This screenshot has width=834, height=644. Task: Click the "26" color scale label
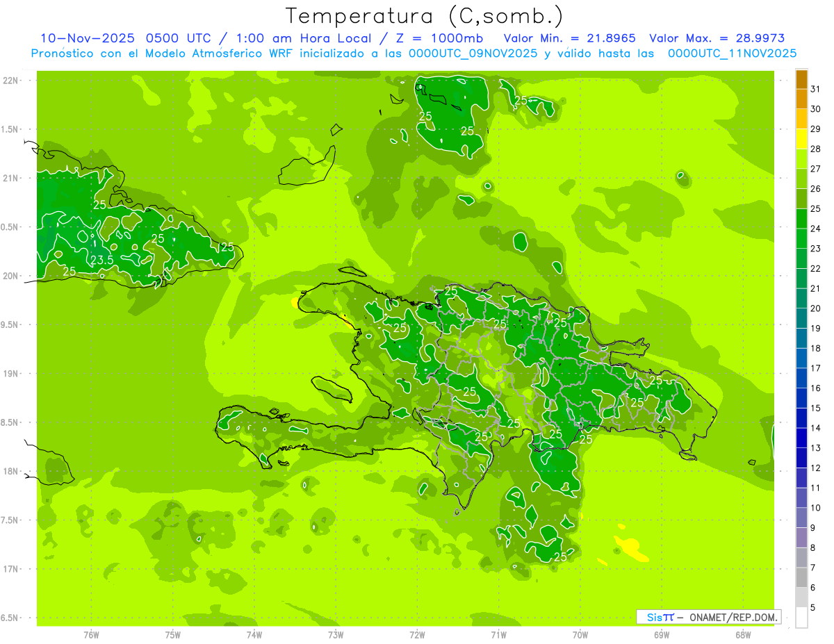[x=816, y=188]
